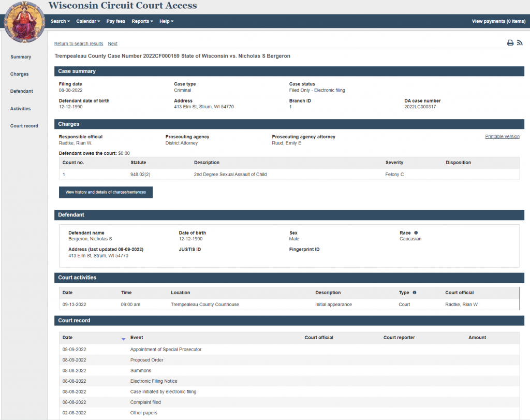Click the Wisconsin court seal logo
This screenshot has height=420, width=530.
24,22
